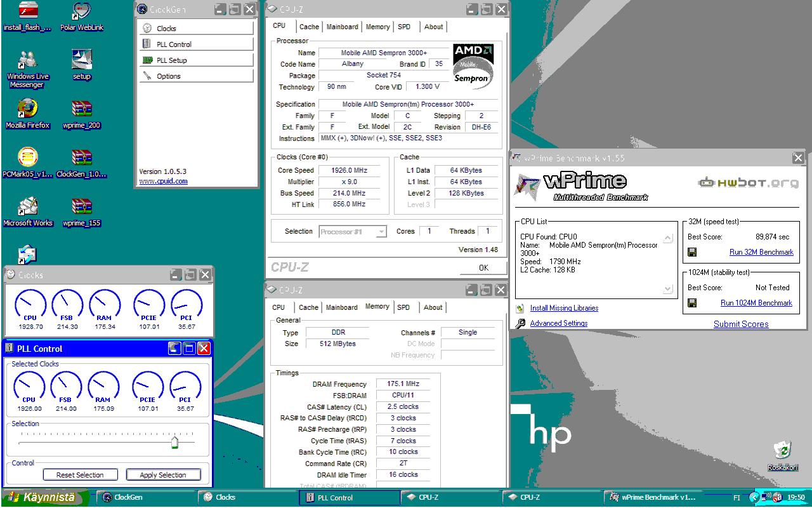812x508 pixels.
Task: Click the CPU gauge in the Clocks window
Action: coord(30,305)
